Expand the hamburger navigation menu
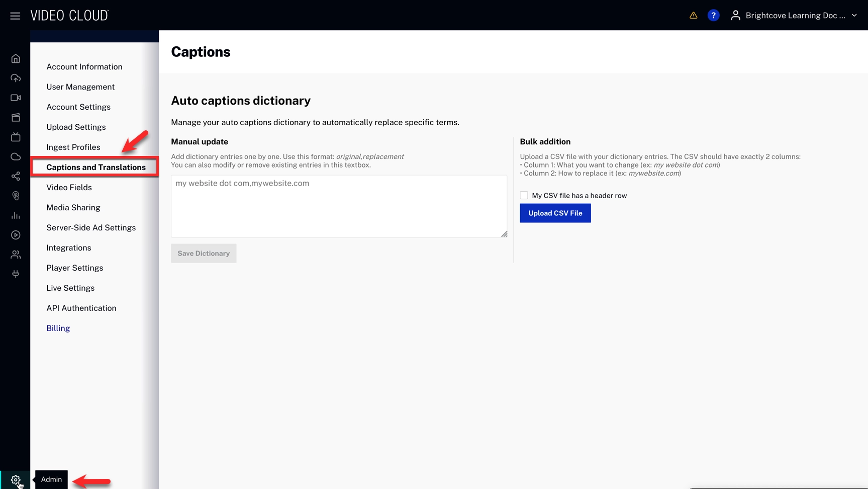This screenshot has width=868, height=489. click(15, 16)
